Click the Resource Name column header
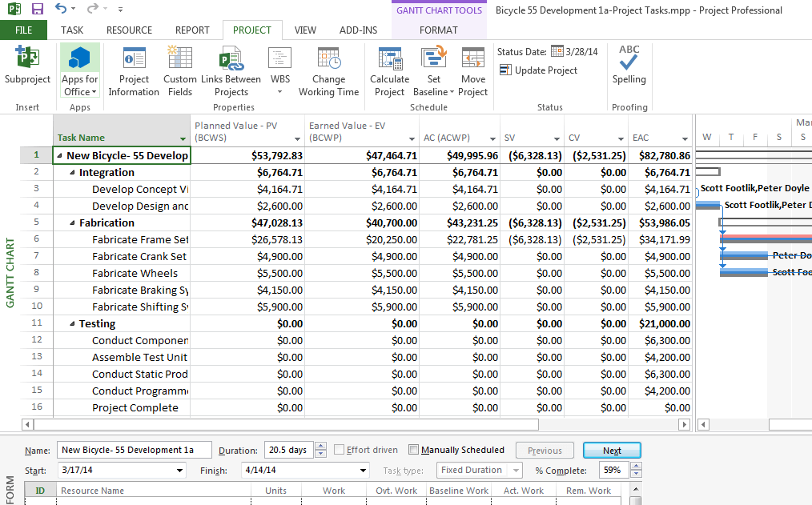The width and height of the screenshot is (812, 505). click(153, 491)
